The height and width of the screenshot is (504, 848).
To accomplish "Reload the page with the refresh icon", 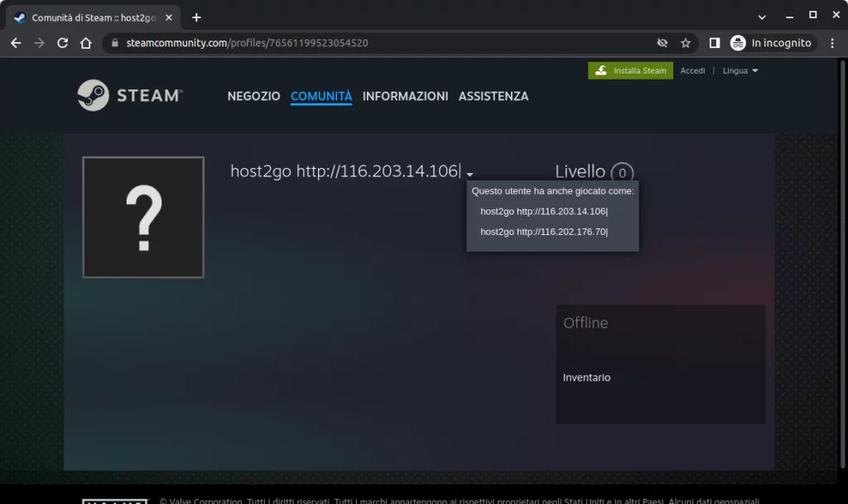I will [62, 43].
